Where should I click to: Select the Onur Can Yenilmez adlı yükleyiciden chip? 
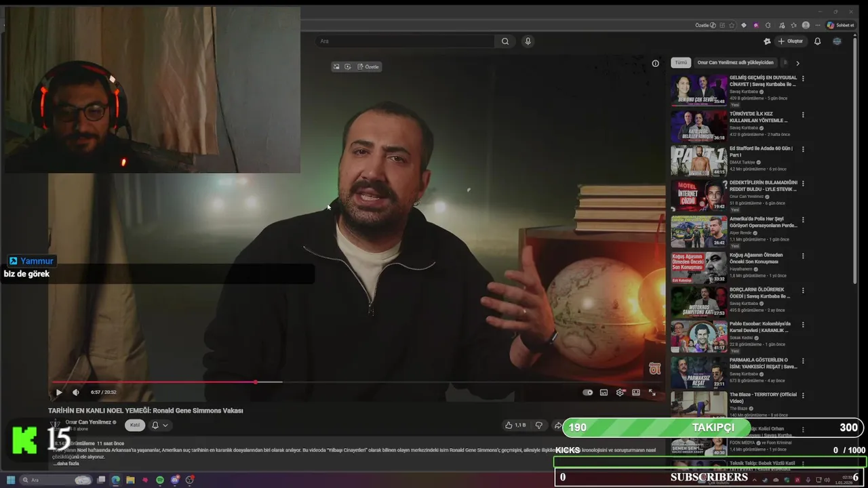click(x=734, y=62)
